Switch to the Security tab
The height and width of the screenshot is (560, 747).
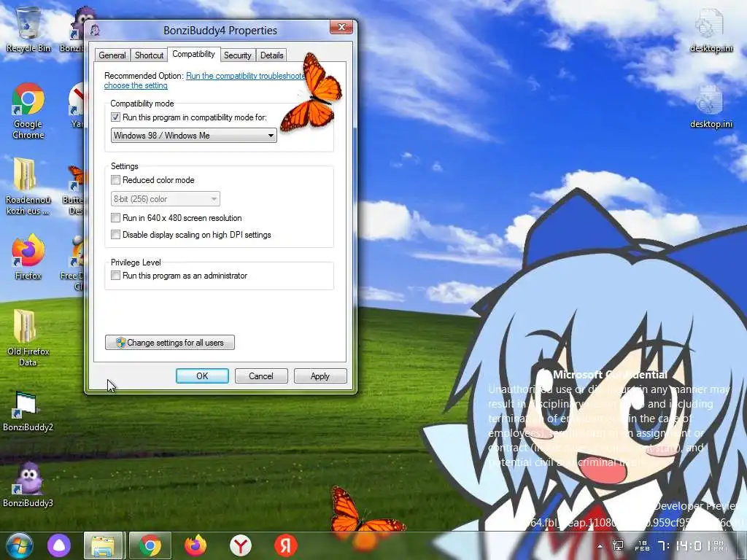pyautogui.click(x=237, y=55)
